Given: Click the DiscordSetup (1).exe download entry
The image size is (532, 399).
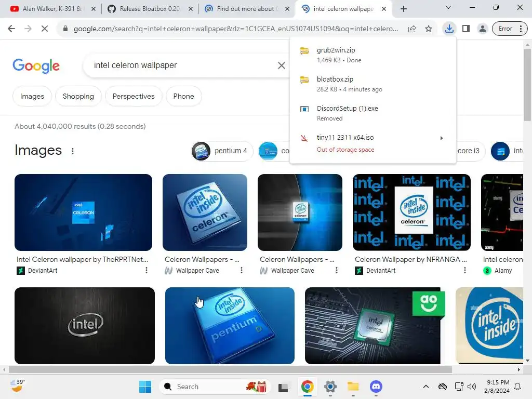Looking at the screenshot, I should pos(373,113).
